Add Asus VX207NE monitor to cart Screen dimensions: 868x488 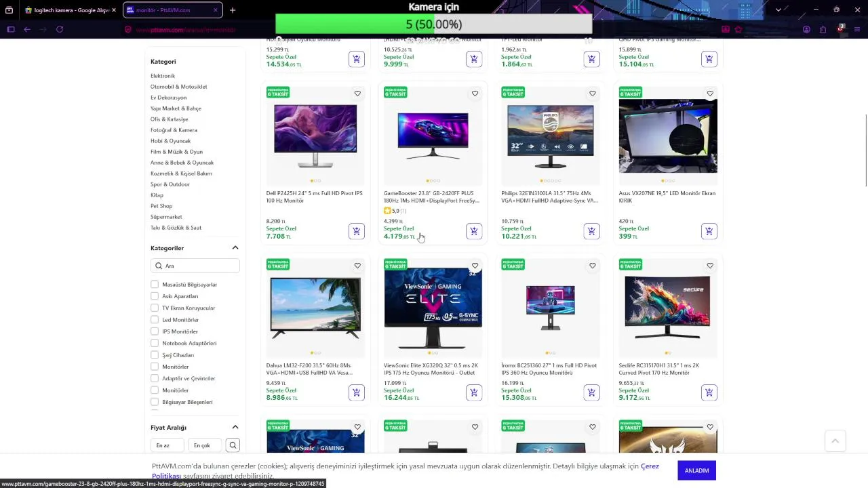(x=709, y=231)
